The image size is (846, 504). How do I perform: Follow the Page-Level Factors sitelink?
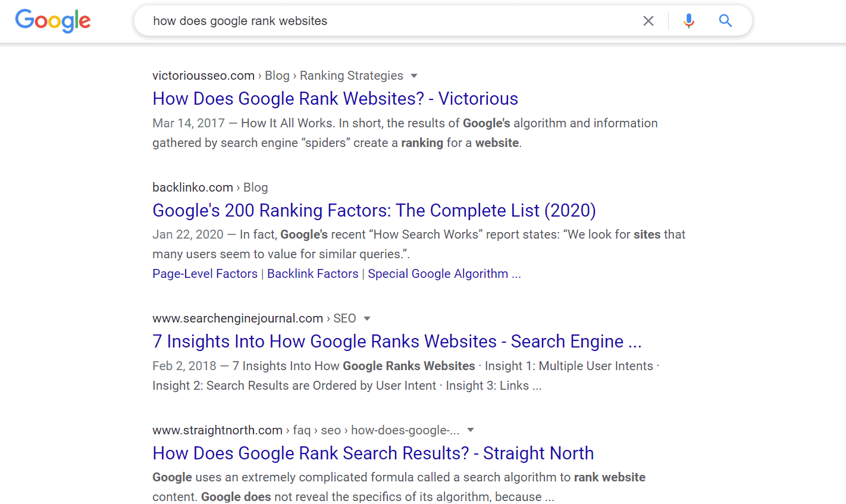click(205, 274)
